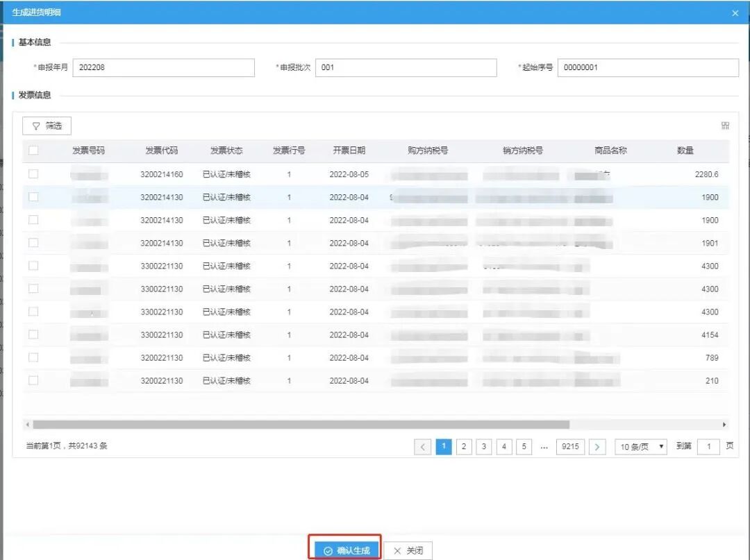Click 确认生成 confirm button
This screenshot has width=750, height=560.
click(x=347, y=550)
